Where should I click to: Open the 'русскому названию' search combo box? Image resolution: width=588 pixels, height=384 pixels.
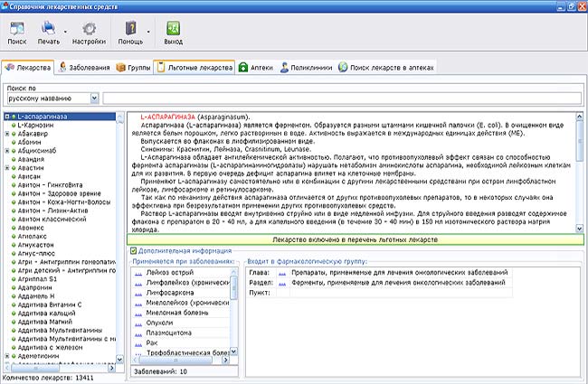[52, 98]
